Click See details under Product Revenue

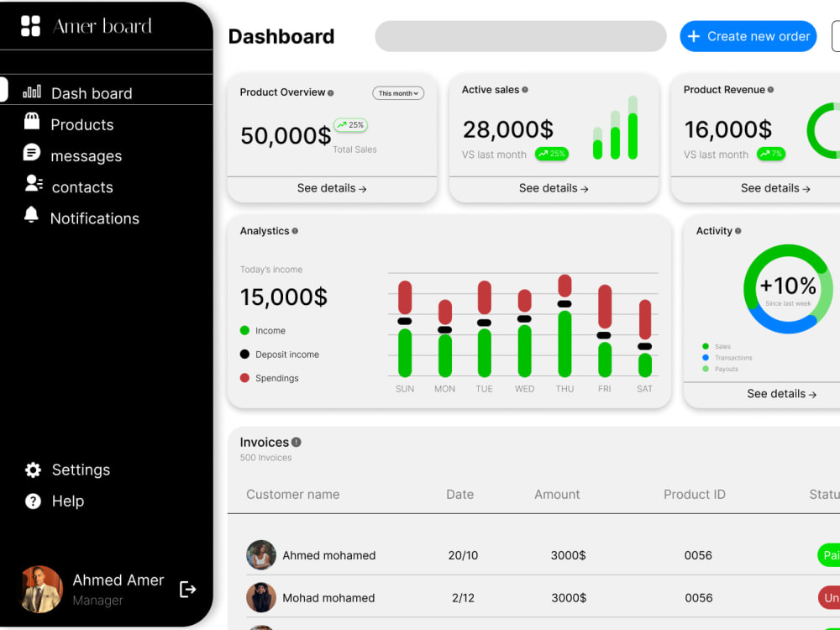775,188
